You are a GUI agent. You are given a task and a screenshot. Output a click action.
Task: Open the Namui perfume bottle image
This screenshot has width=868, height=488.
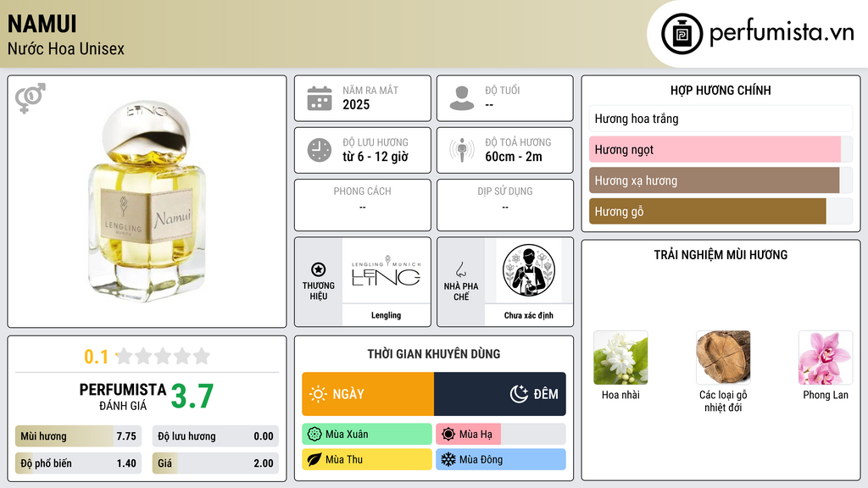point(147,202)
